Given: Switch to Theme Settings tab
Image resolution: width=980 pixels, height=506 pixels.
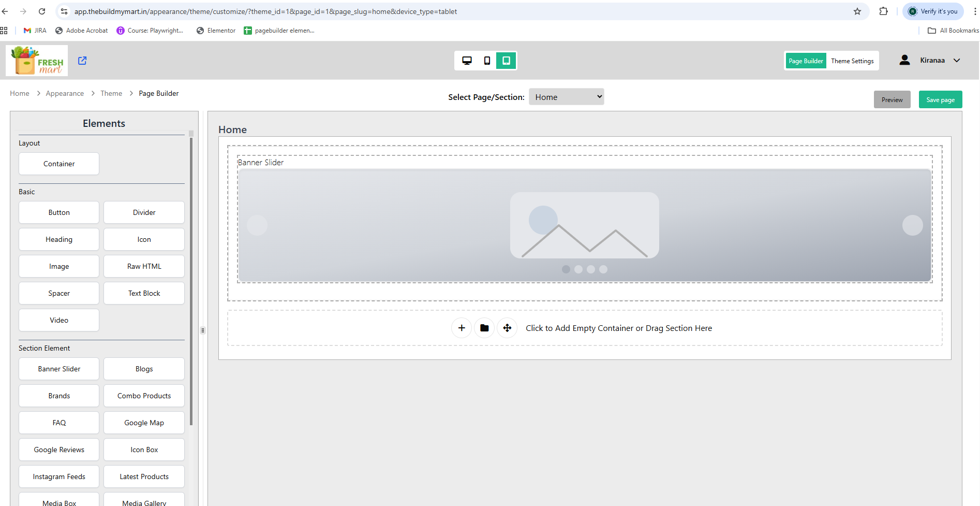Looking at the screenshot, I should tap(852, 61).
